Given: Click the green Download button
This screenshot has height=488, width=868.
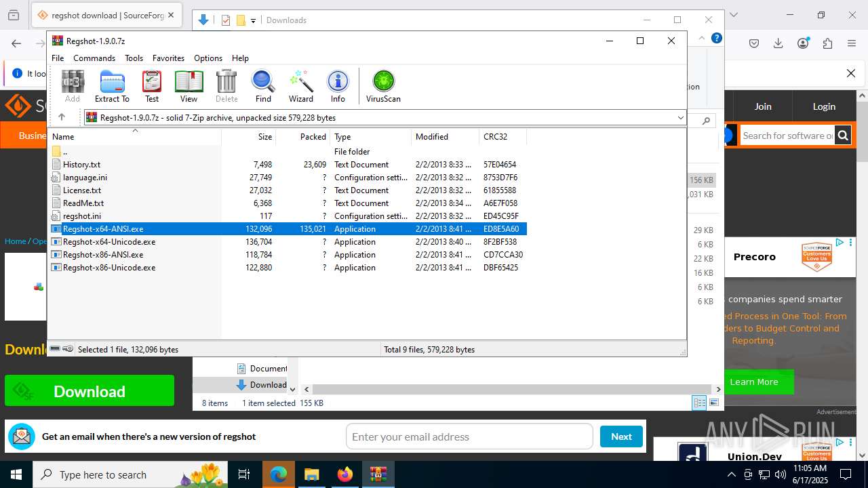Looking at the screenshot, I should click(90, 391).
